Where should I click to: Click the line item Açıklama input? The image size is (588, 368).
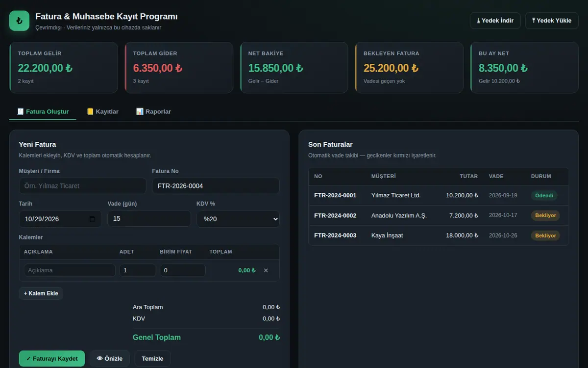70,270
